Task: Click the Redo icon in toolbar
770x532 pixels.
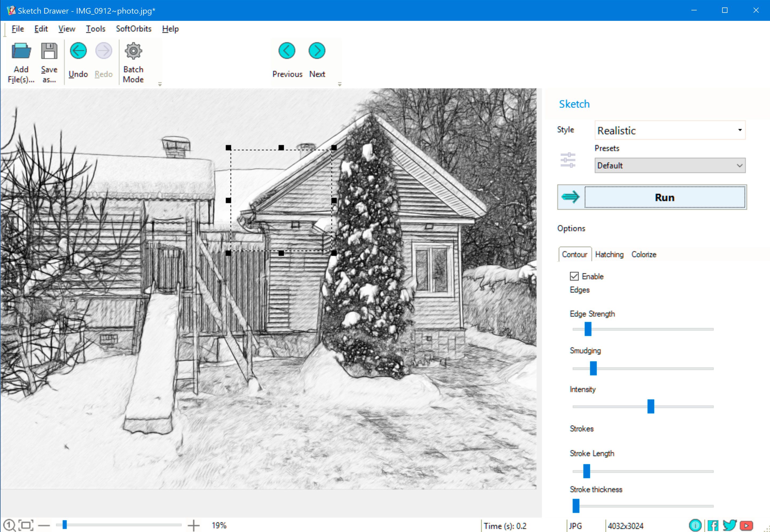Action: point(103,52)
